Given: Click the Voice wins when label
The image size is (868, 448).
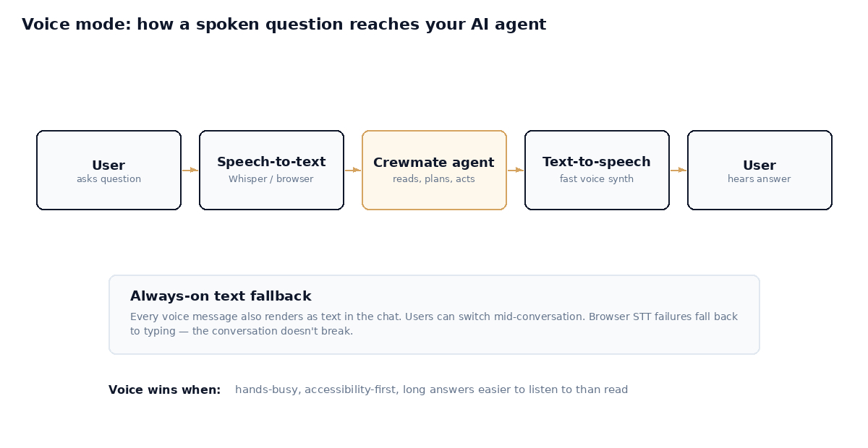Looking at the screenshot, I should pos(164,389).
